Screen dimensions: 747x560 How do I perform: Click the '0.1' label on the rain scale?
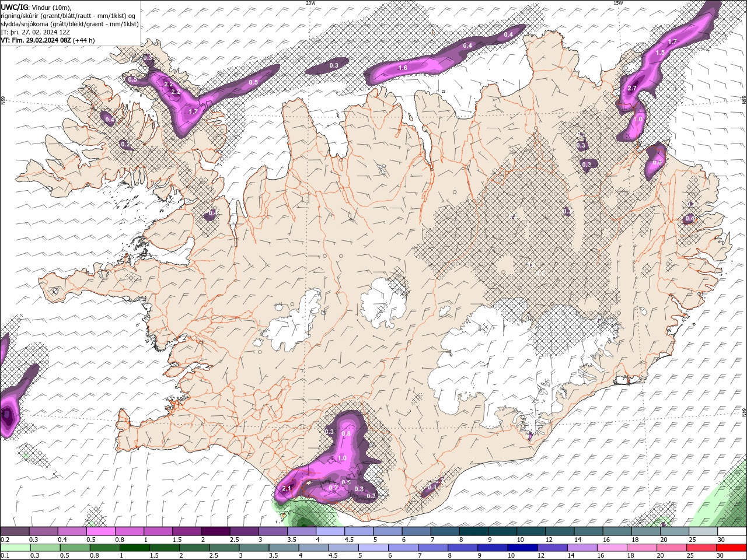click(x=5, y=556)
